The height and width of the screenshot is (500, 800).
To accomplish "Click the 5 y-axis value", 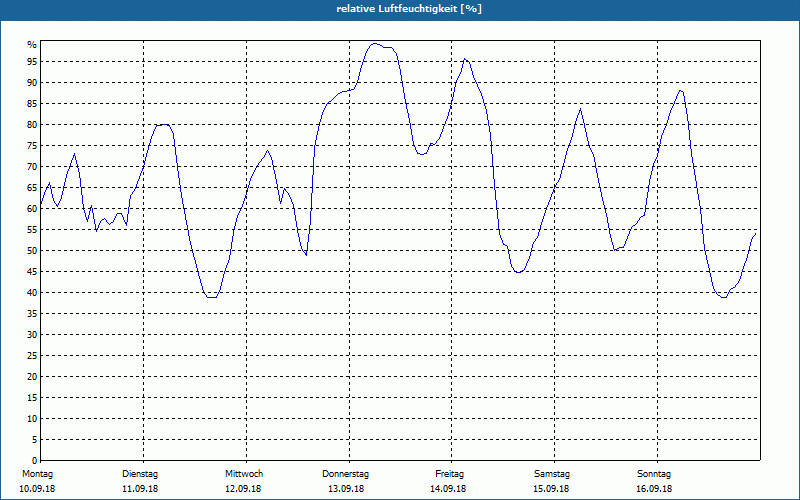I will (x=35, y=440).
